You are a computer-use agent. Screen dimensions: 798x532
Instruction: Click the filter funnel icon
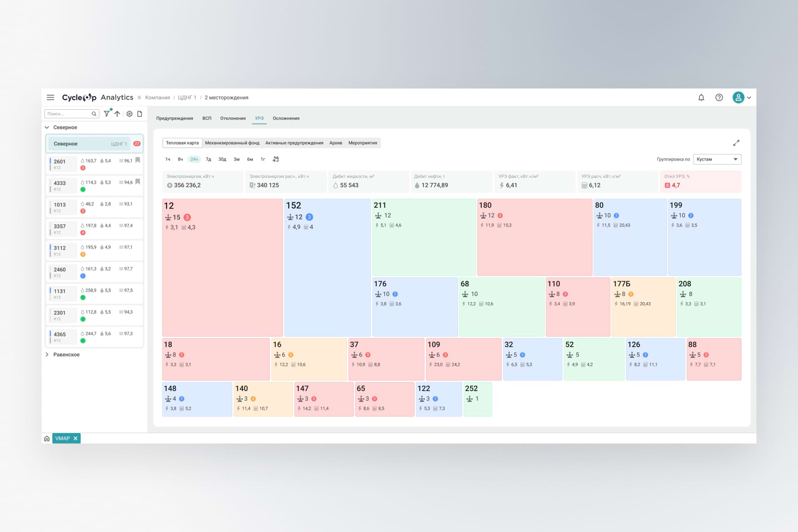107,113
